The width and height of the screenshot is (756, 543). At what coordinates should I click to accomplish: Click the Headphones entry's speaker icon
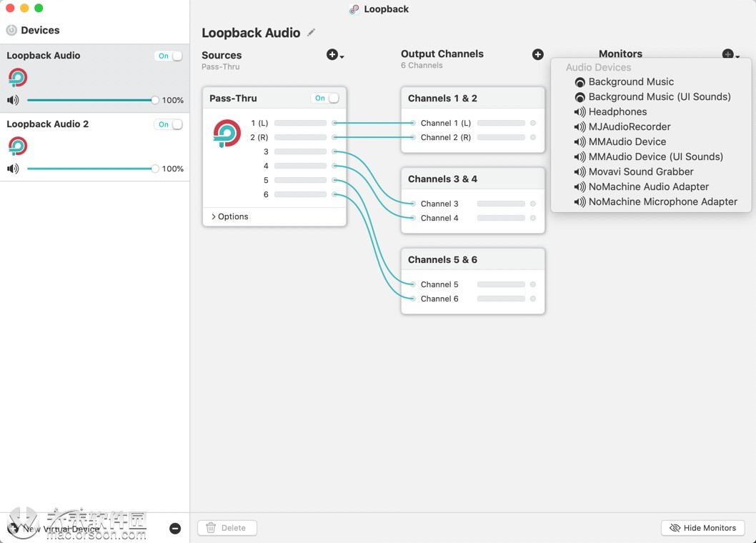coord(579,111)
